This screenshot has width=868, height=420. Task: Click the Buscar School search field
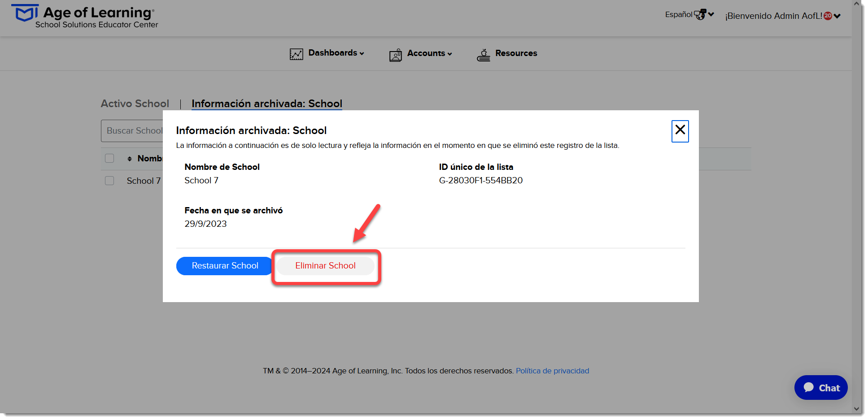pyautogui.click(x=132, y=131)
